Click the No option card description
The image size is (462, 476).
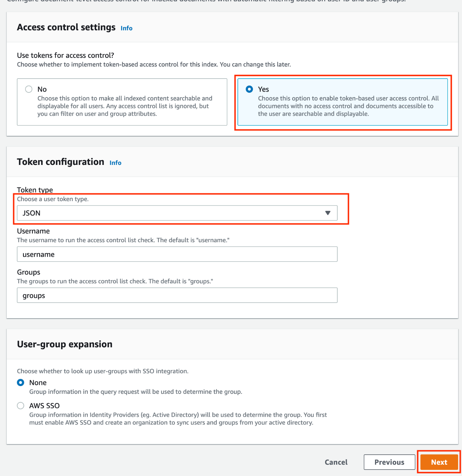coord(124,106)
